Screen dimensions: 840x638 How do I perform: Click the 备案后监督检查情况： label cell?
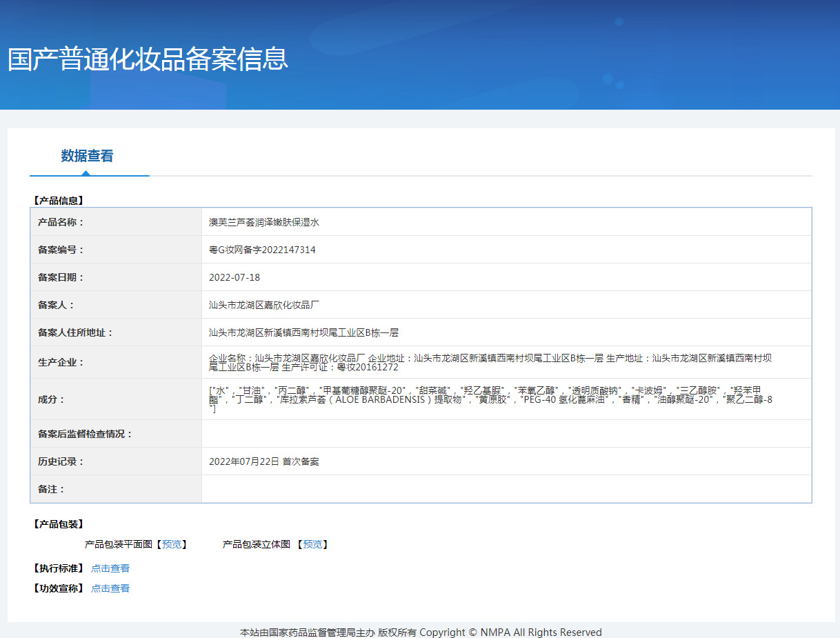(116, 434)
